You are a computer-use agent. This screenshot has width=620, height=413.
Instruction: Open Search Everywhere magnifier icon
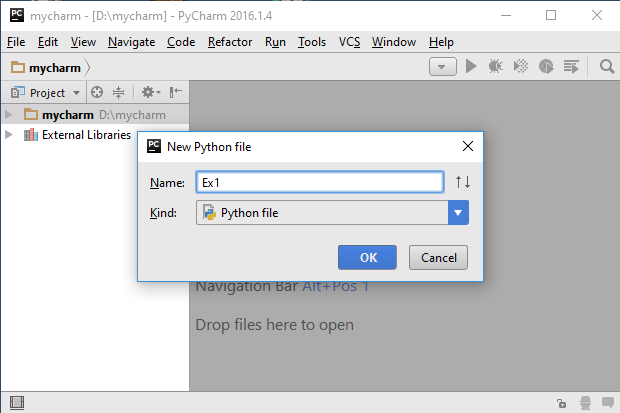[x=607, y=66]
